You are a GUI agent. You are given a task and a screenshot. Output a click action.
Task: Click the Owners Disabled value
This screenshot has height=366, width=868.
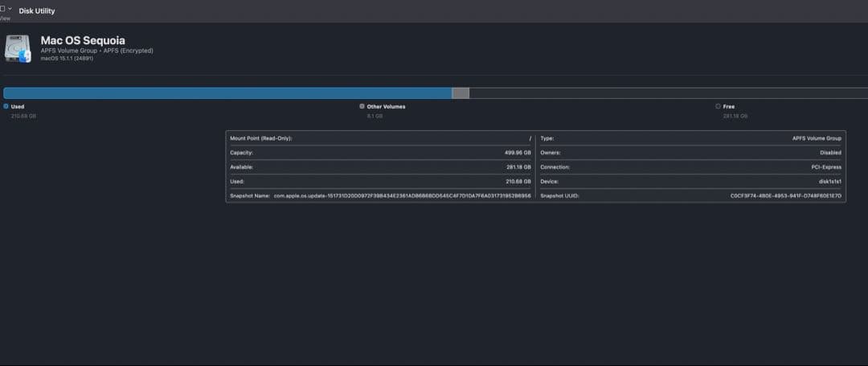point(830,153)
